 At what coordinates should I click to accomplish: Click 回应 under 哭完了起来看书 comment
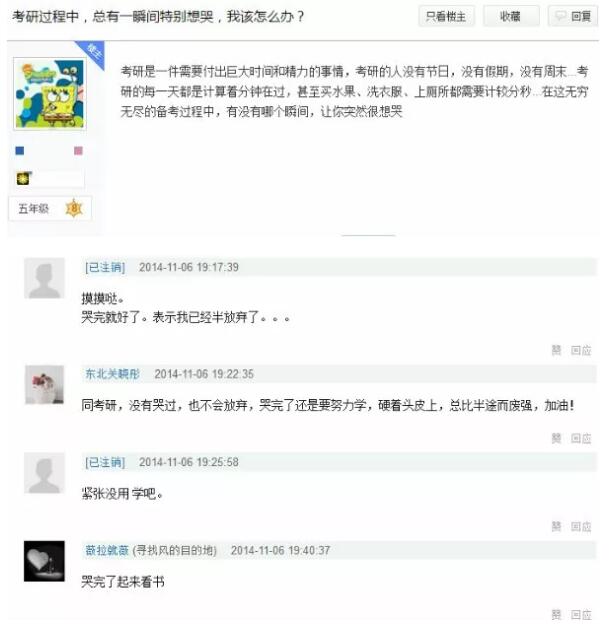[x=581, y=615]
